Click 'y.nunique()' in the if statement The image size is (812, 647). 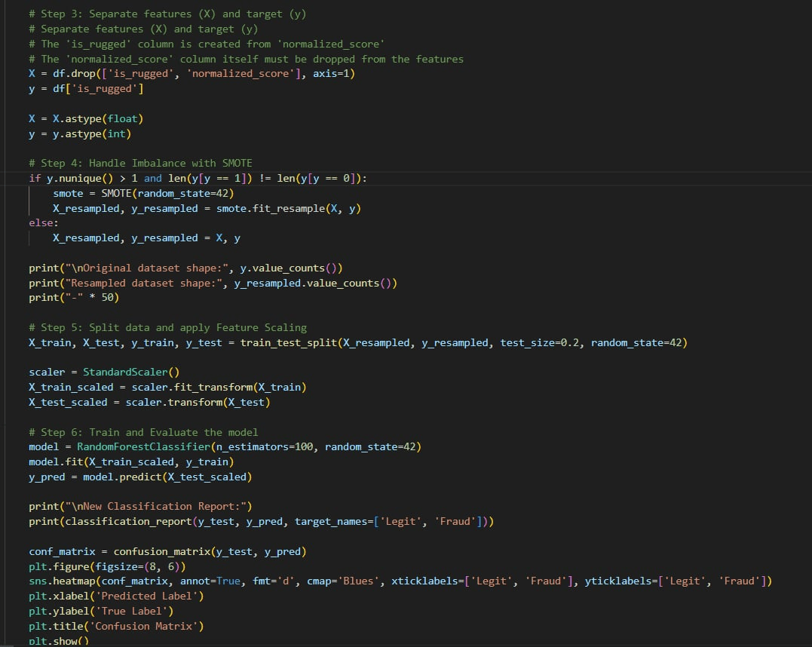tap(80, 178)
